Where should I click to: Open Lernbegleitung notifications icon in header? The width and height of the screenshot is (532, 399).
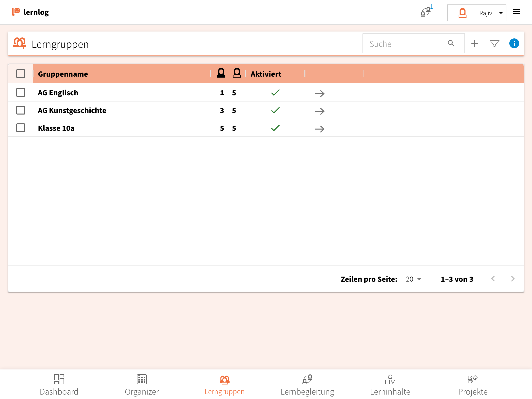tap(426, 12)
